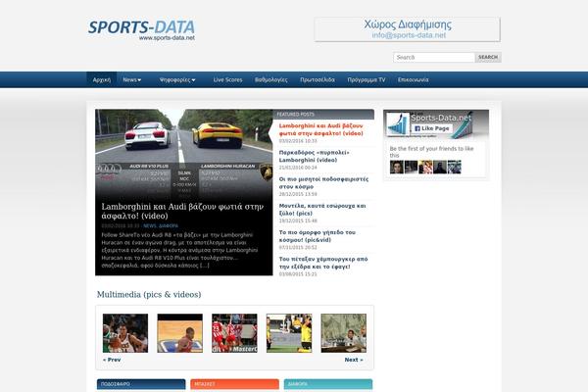Click Next » in multimedia carousel
Screen dimensions: 588x392
click(x=354, y=360)
